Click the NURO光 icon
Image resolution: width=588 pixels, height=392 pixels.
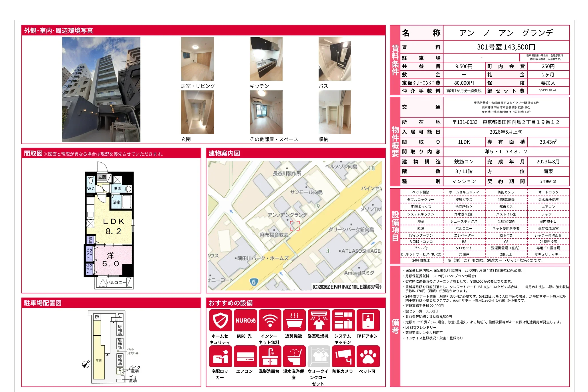(x=245, y=320)
